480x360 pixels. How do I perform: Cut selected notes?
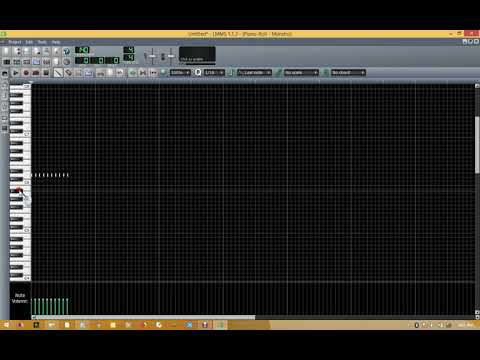[x=100, y=73]
